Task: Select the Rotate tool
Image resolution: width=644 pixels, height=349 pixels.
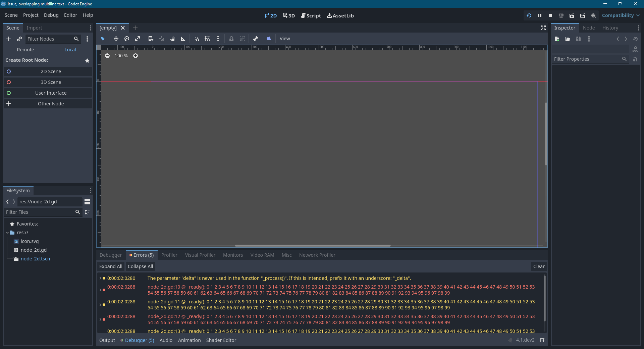Action: point(127,39)
